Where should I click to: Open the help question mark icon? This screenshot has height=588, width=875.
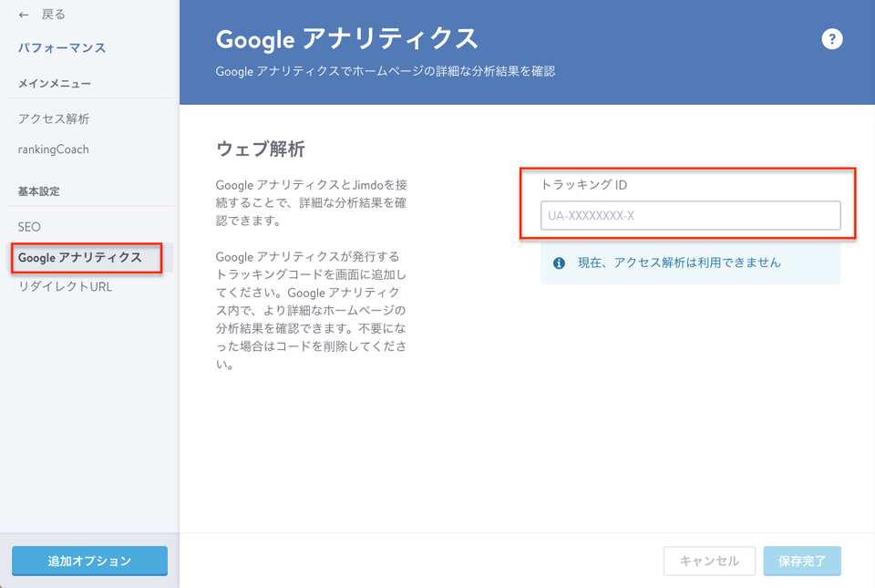[831, 39]
